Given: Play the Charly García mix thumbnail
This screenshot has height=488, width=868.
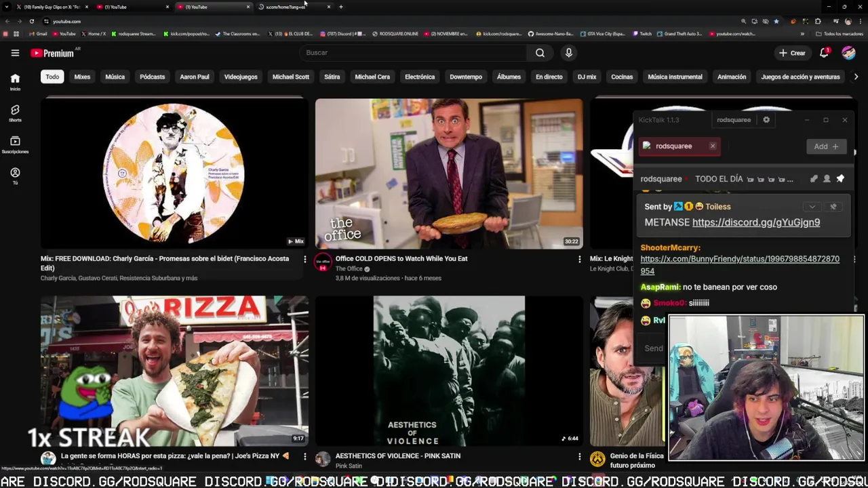Looking at the screenshot, I should [174, 174].
